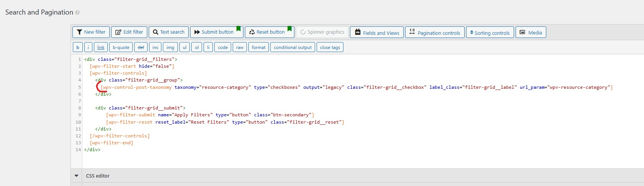Insert a hyperlink with the link quicktag
644x186 pixels.
(101, 47)
